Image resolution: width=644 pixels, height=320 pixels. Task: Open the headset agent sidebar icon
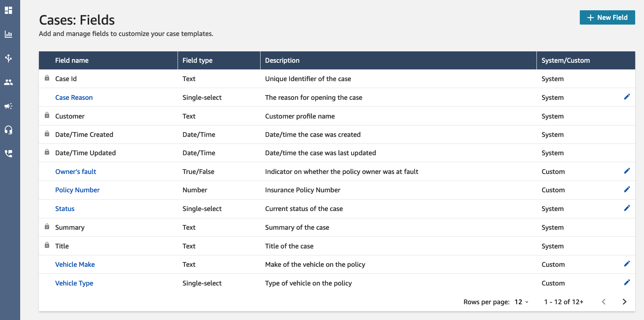(x=8, y=130)
